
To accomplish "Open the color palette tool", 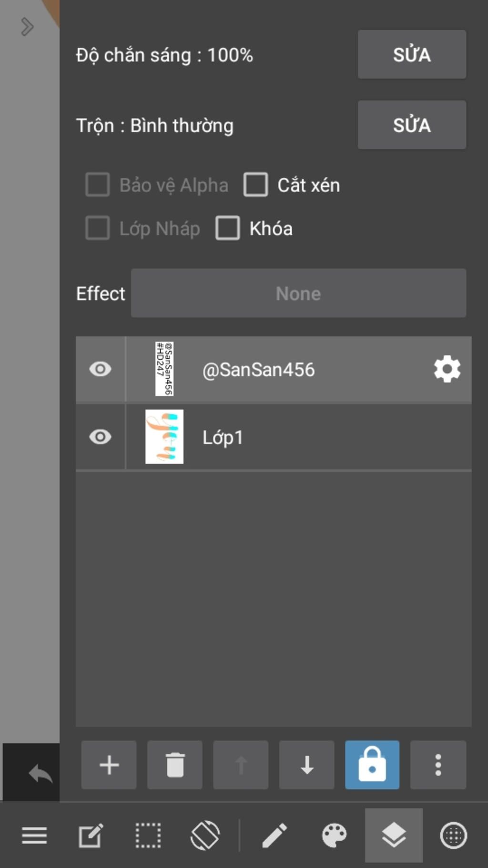I will coord(334,836).
